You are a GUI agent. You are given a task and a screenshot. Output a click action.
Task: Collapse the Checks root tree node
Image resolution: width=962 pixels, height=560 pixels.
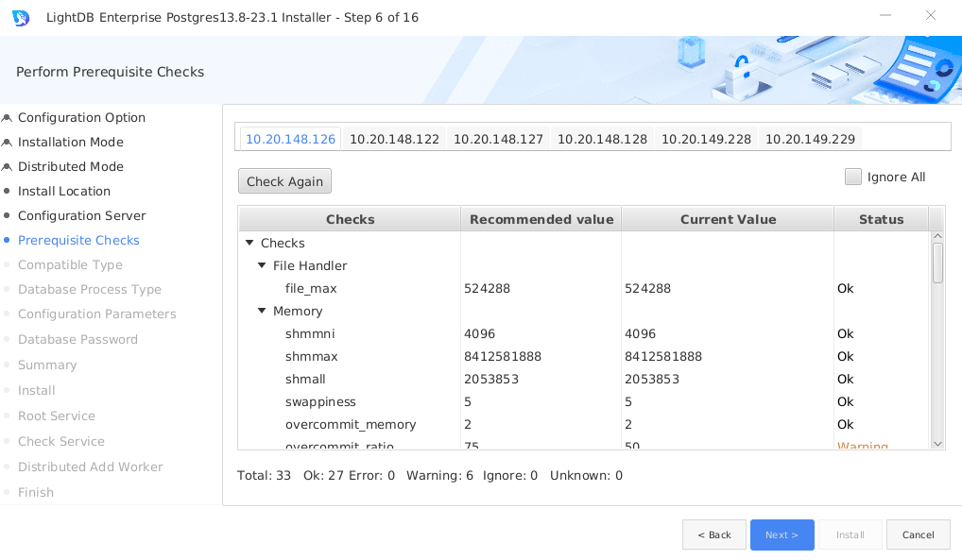click(x=249, y=243)
